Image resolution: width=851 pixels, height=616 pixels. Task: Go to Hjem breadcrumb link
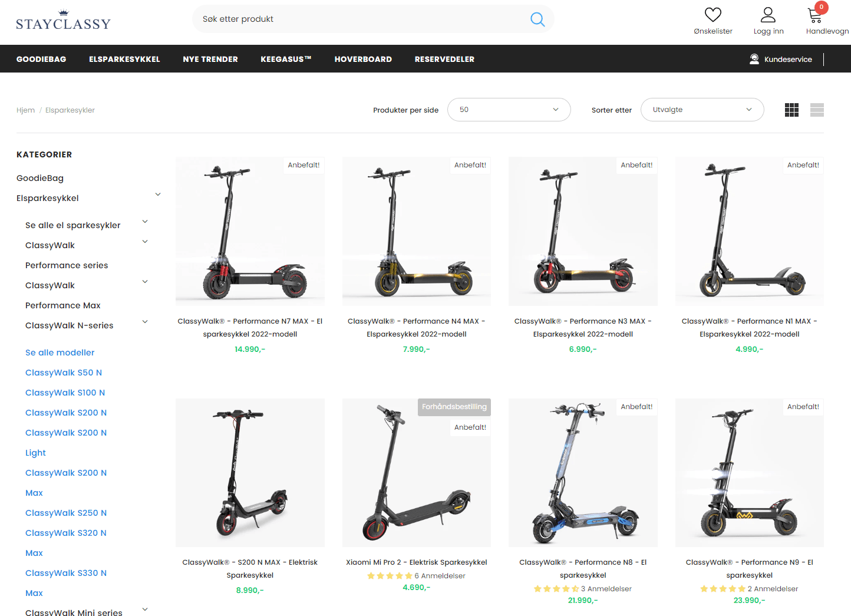point(25,110)
